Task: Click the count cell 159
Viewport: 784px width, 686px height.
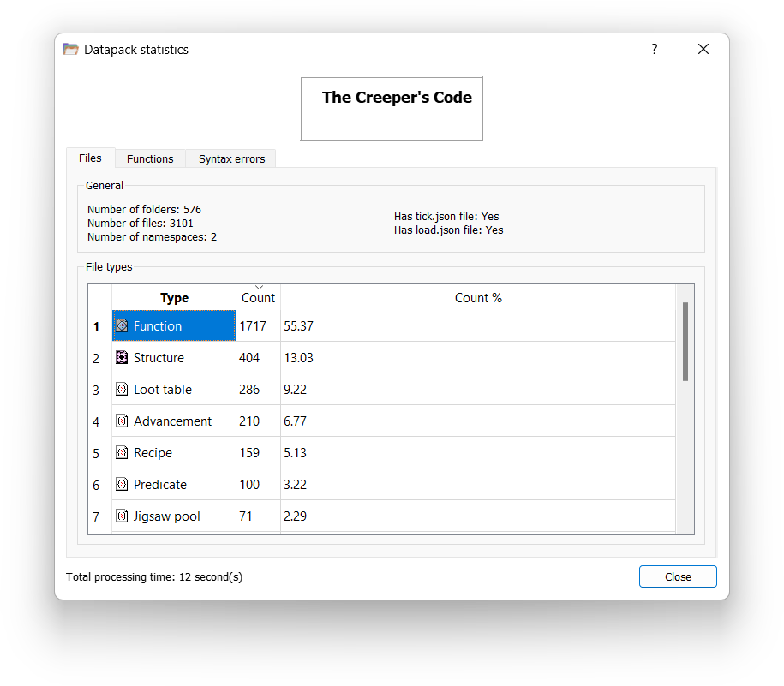Action: tap(258, 453)
